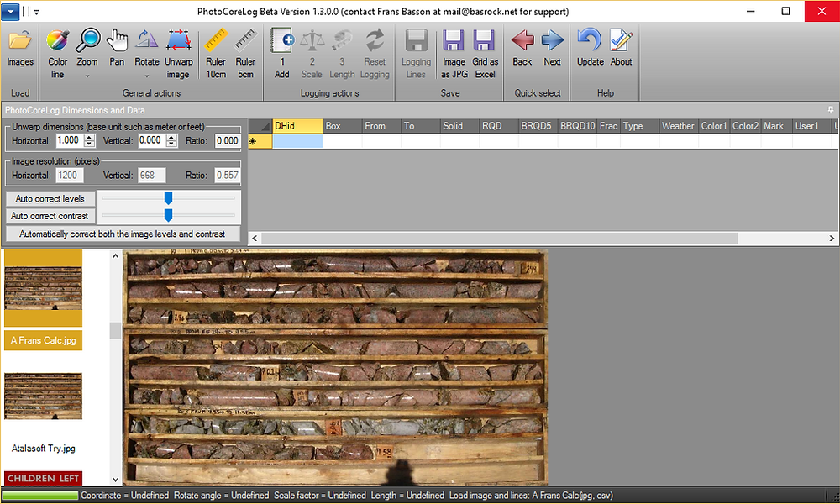Click the From column header
The width and height of the screenshot is (840, 504).
pos(381,126)
